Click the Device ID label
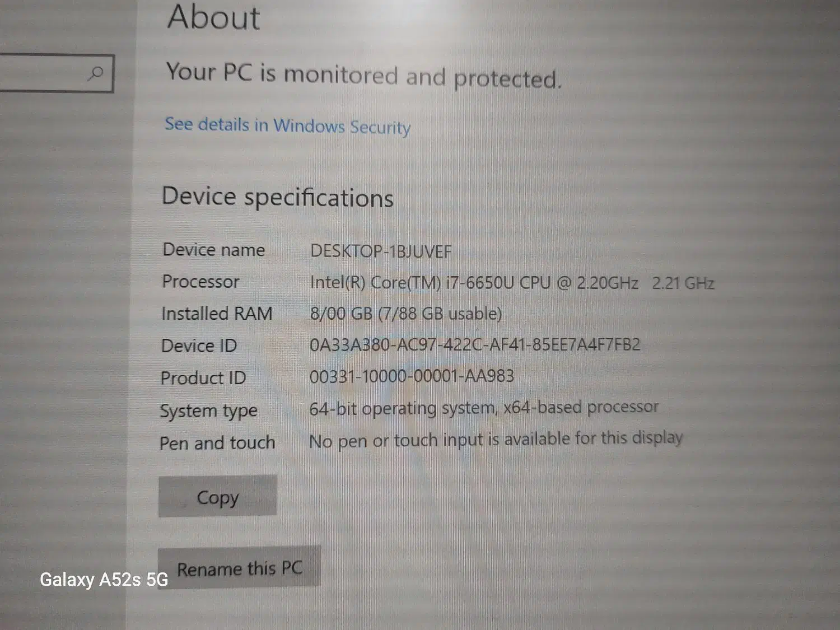Viewport: 840px width, 630px height. pos(199,346)
